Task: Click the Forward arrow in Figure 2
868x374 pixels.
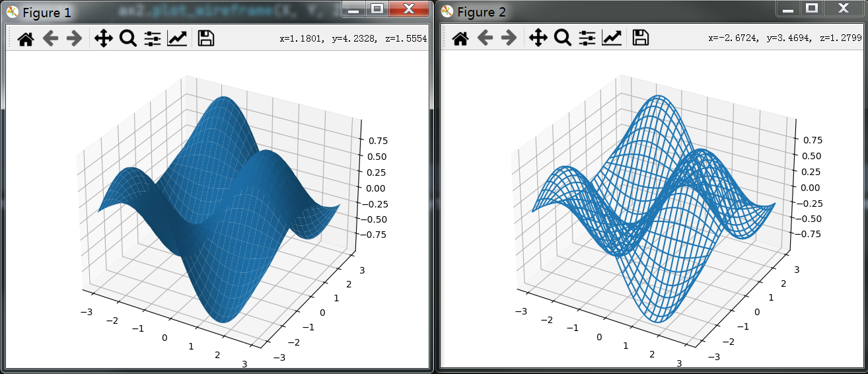Action: coord(509,39)
